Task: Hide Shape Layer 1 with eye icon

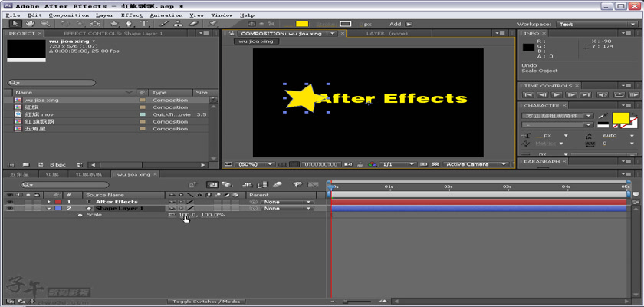Action: [10, 208]
